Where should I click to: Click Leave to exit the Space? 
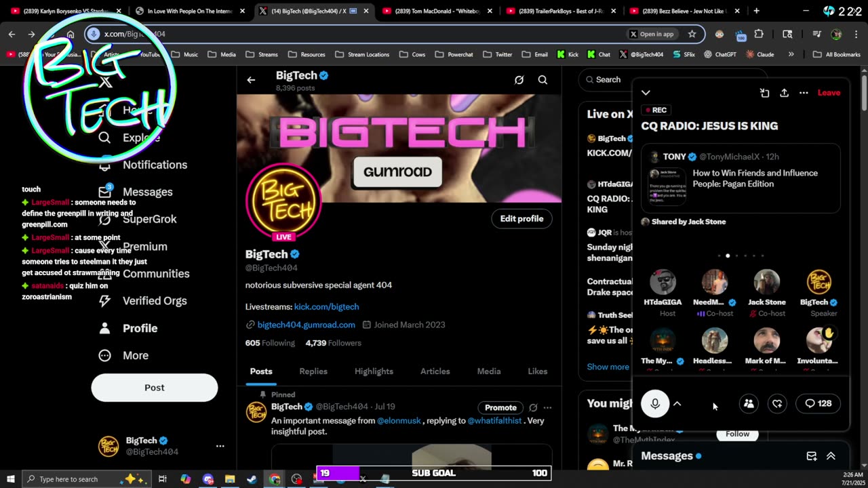(829, 93)
